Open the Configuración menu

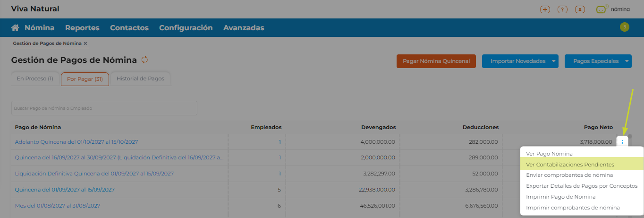[186, 27]
